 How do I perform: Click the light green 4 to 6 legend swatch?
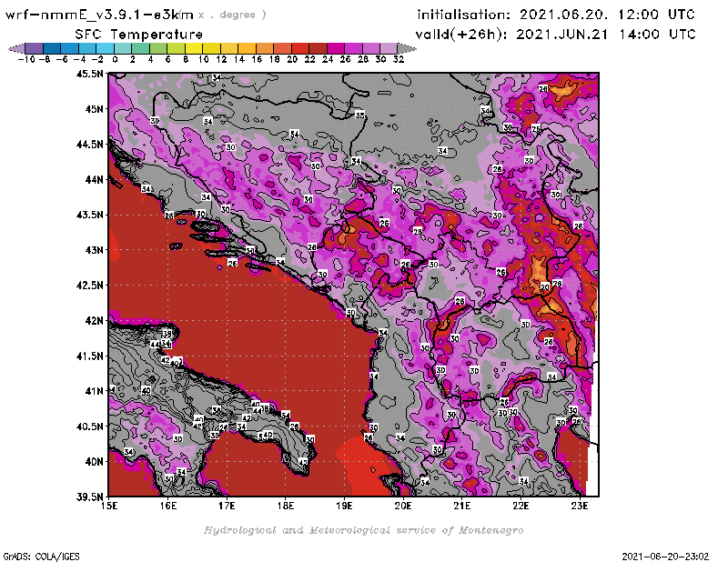tap(158, 48)
